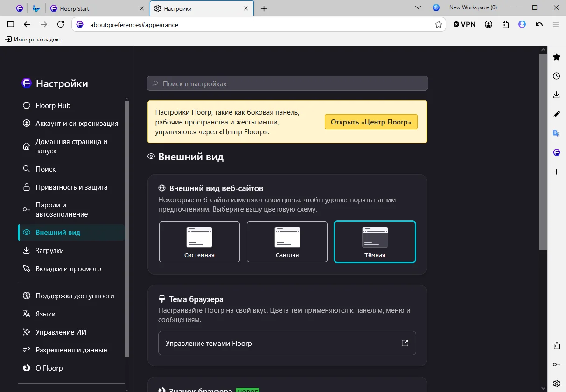Click the main page vertical scrollbar thumb

coord(543,151)
